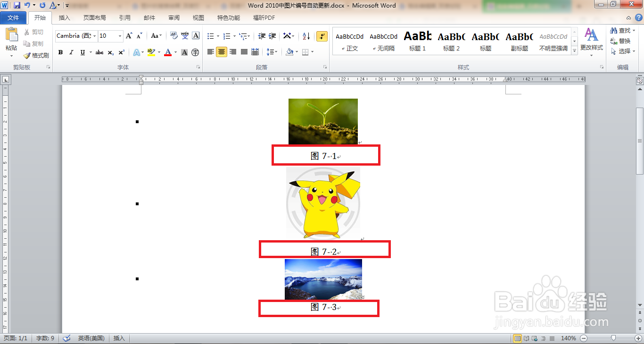The width and height of the screenshot is (644, 344).
Task: Click the Enclose Characters icon
Action: pos(195,52)
